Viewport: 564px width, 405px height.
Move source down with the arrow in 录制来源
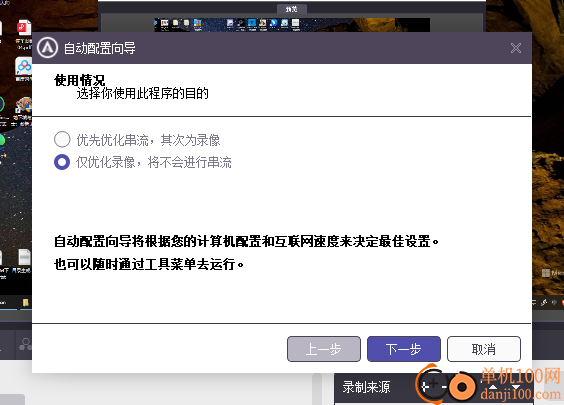pyautogui.click(x=515, y=388)
